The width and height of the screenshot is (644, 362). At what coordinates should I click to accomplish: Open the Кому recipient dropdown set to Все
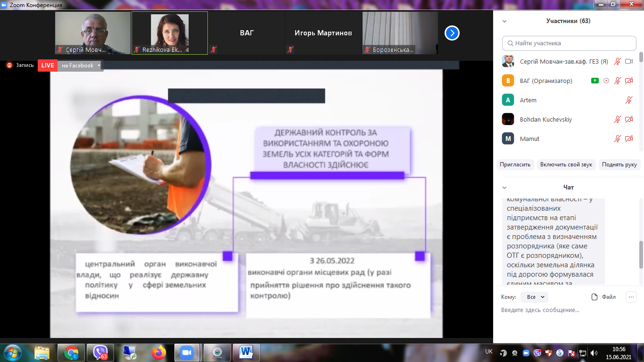click(534, 297)
